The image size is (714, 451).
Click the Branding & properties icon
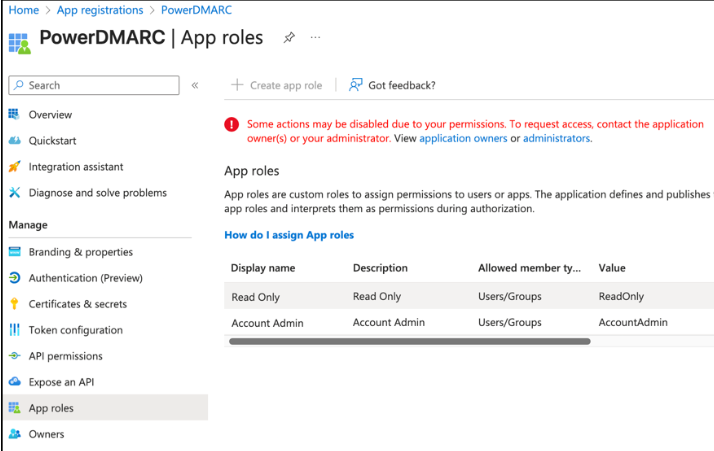tap(15, 251)
